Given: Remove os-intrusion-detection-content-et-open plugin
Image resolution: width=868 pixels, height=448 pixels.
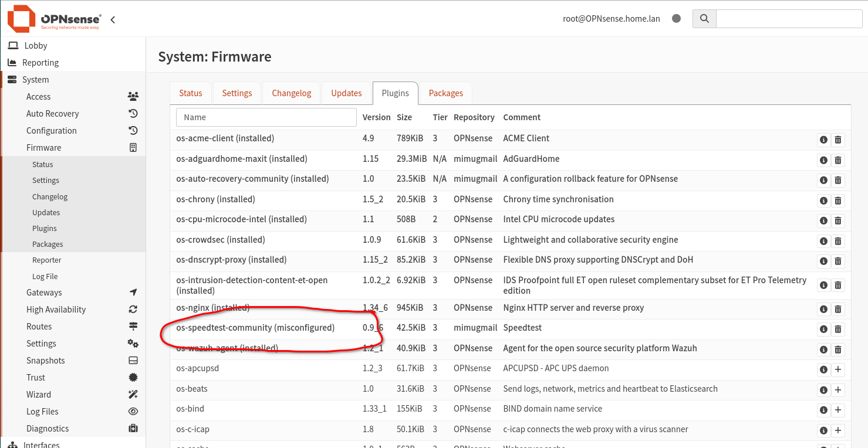Looking at the screenshot, I should (838, 285).
